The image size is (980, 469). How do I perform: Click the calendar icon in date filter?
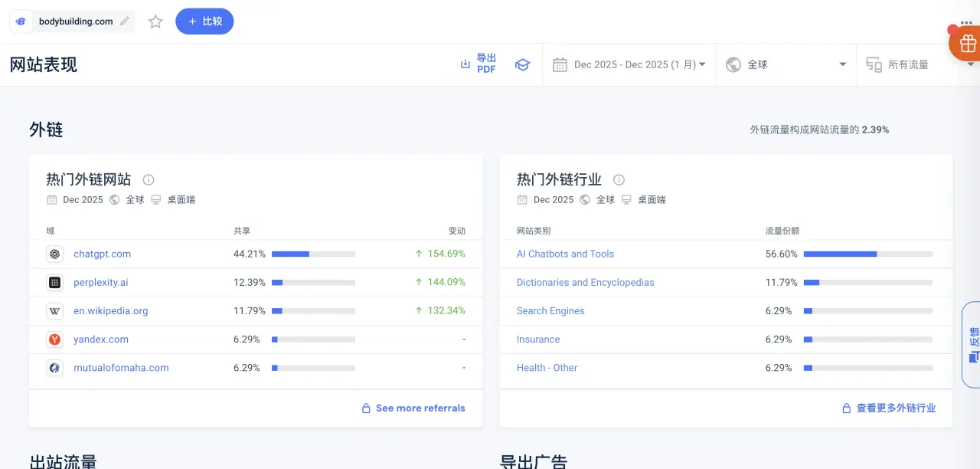[560, 64]
